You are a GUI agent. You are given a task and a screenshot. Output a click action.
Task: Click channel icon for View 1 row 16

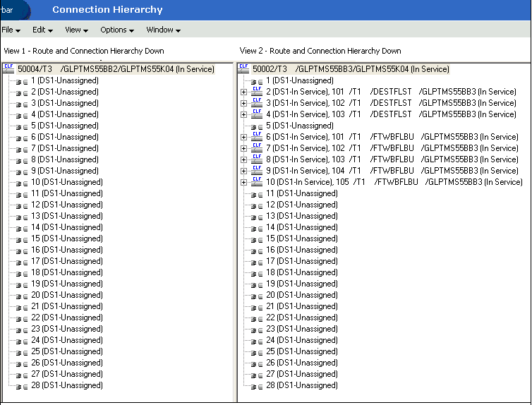click(x=22, y=251)
